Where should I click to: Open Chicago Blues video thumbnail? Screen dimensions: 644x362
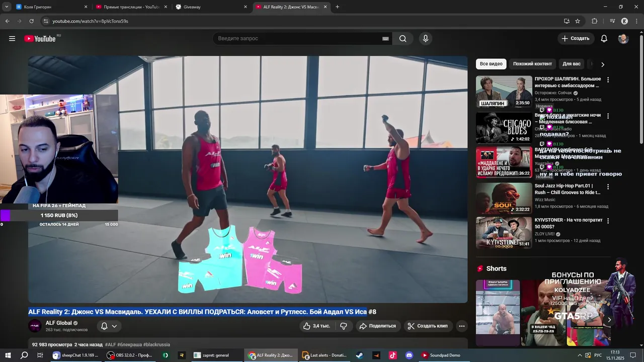[504, 128]
